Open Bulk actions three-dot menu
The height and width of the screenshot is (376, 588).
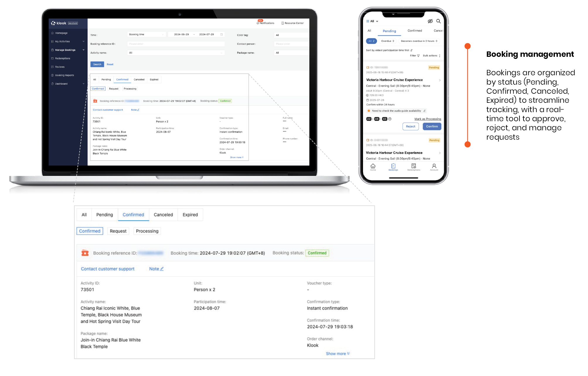click(439, 56)
